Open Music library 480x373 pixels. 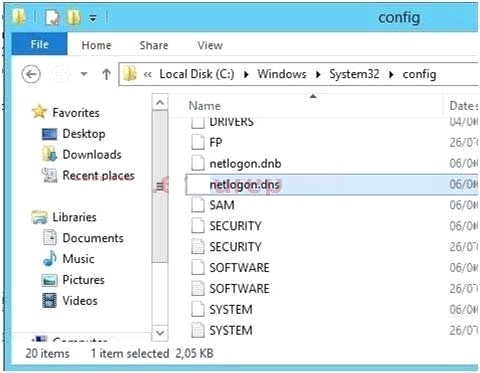(x=78, y=259)
